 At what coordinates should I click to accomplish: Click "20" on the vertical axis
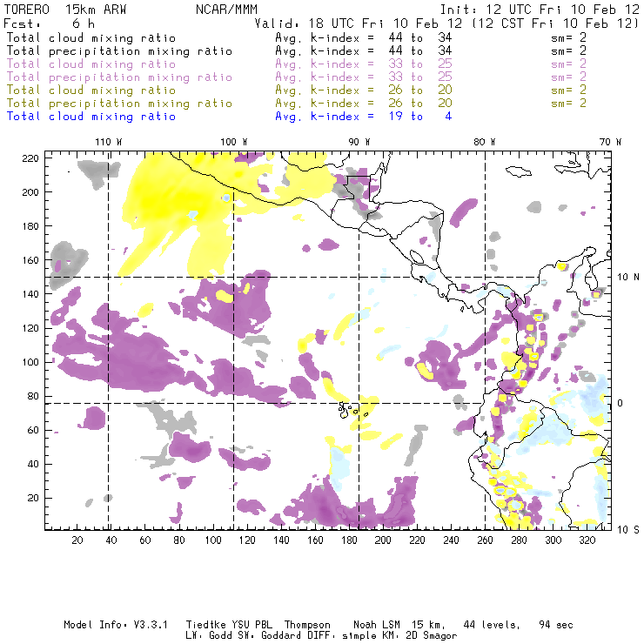coord(33,498)
